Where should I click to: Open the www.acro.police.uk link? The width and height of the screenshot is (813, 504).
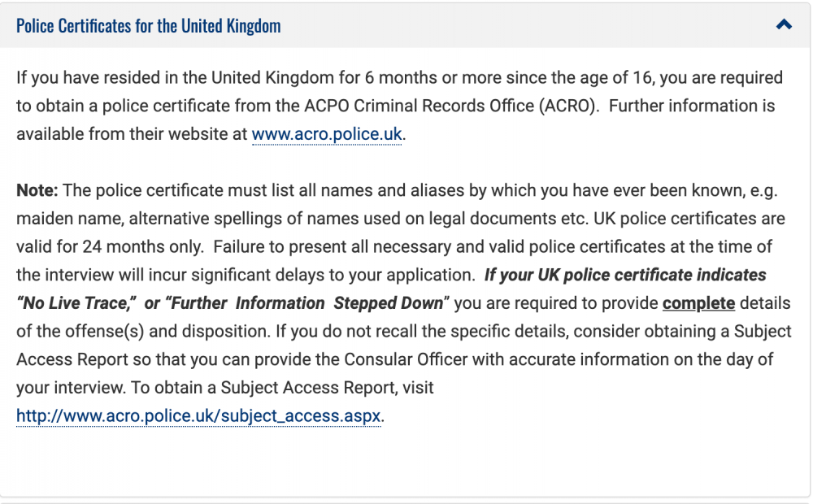click(327, 134)
